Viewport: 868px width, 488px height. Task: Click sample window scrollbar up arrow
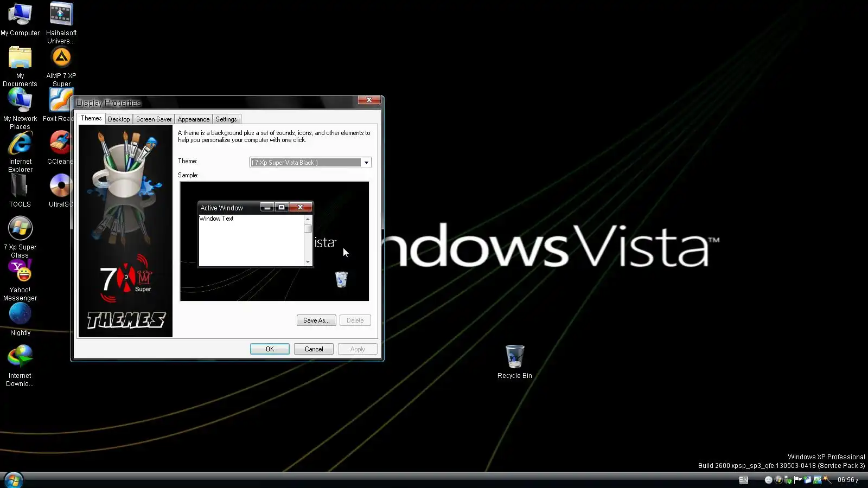pyautogui.click(x=308, y=219)
